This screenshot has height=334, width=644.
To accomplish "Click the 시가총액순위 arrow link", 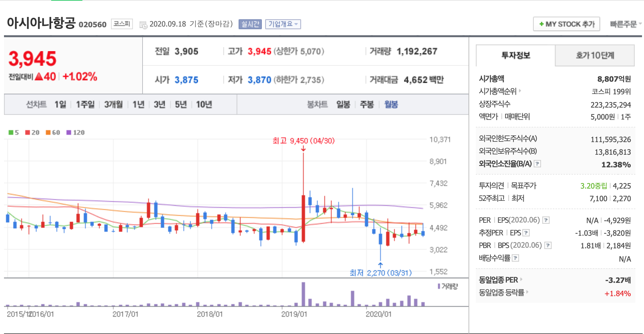I will [x=520, y=91].
